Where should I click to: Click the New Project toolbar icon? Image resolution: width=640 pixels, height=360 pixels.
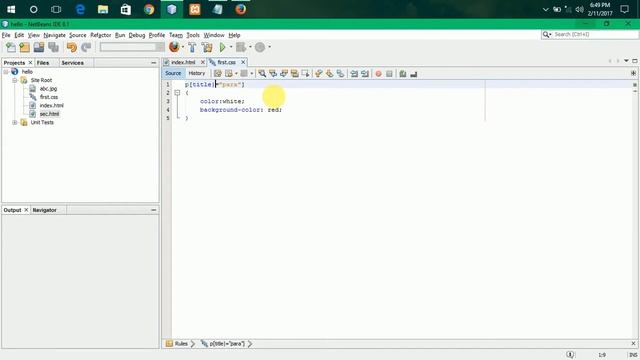pos(24,47)
